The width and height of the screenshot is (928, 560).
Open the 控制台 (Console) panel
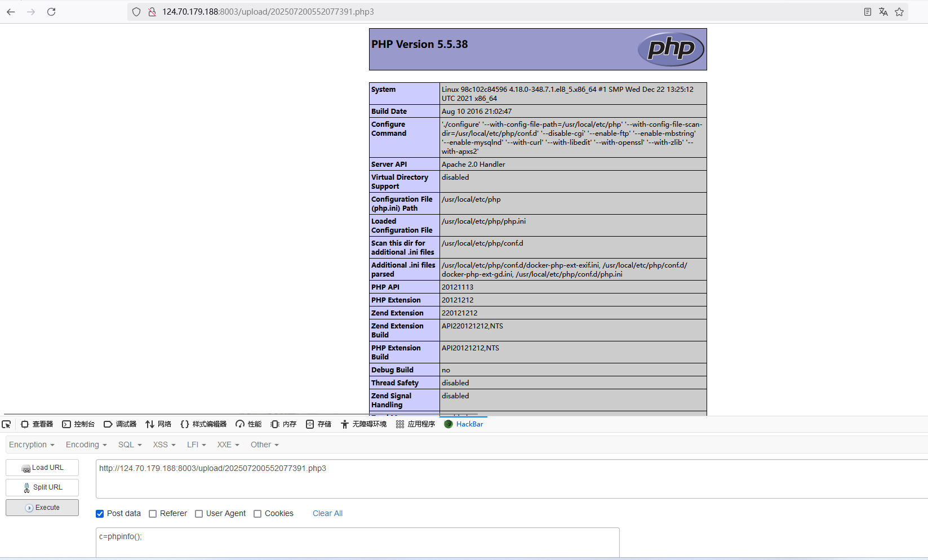pyautogui.click(x=79, y=424)
